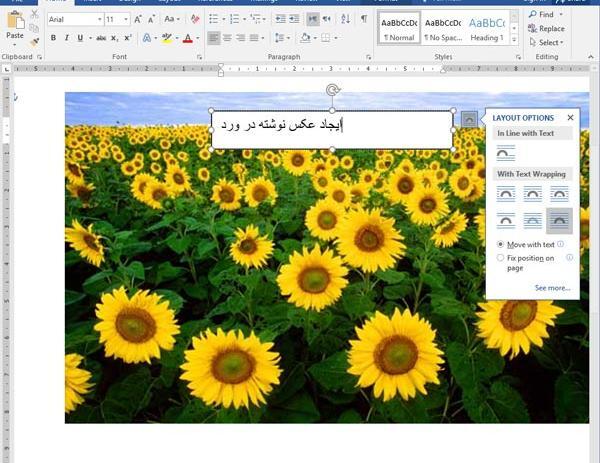Sort the selected paragraphs
Image resolution: width=600 pixels, height=463 pixels.
tap(346, 19)
